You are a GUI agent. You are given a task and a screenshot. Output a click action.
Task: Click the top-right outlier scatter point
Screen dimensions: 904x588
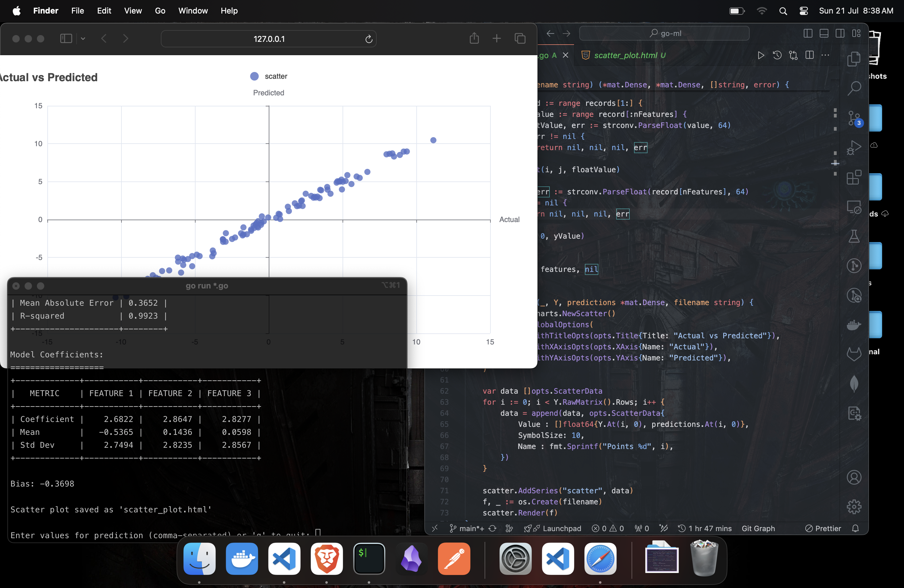[x=433, y=140]
